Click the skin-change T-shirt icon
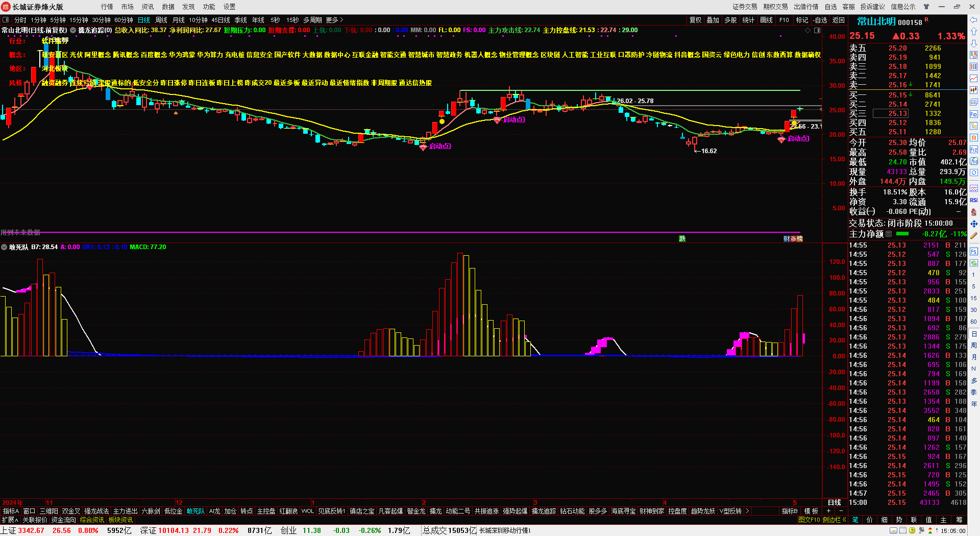The image size is (980, 536). [x=926, y=7]
